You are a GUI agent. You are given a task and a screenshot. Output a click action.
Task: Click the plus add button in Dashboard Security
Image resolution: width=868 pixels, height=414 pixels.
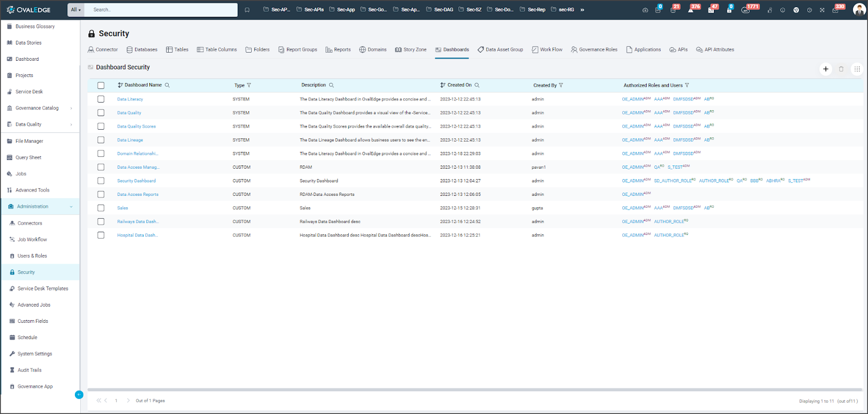[x=826, y=69]
